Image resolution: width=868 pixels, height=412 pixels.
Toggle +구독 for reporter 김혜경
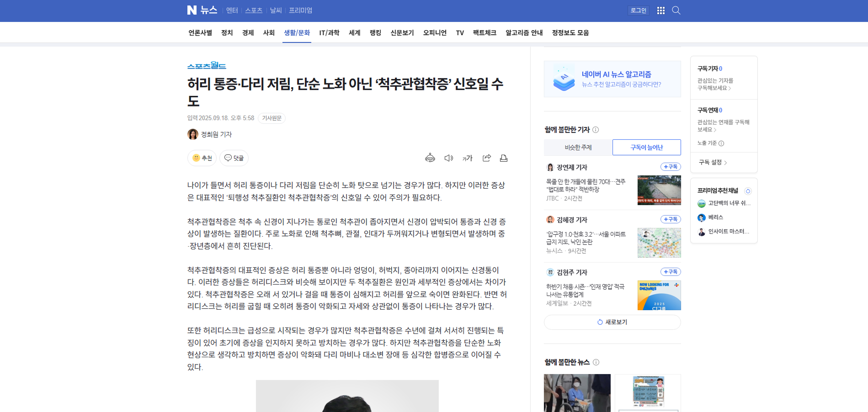pos(670,219)
